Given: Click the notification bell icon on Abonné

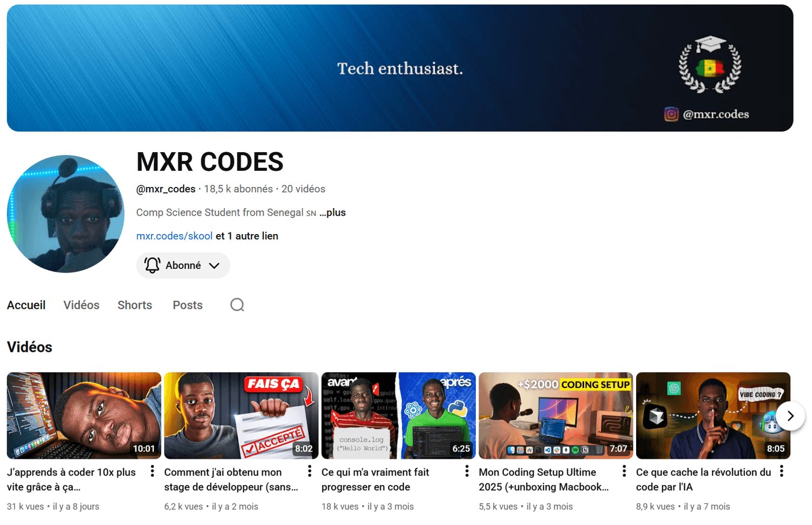Looking at the screenshot, I should pos(152,265).
